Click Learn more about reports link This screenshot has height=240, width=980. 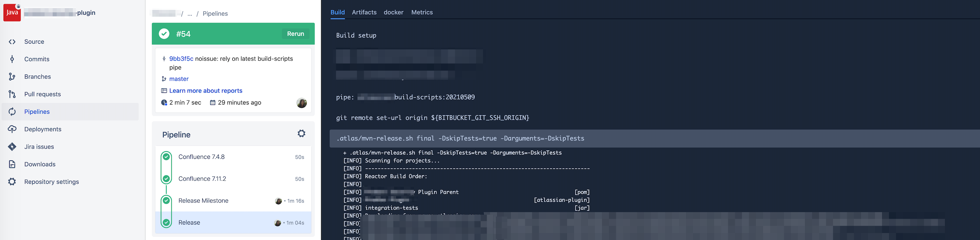[x=206, y=91]
